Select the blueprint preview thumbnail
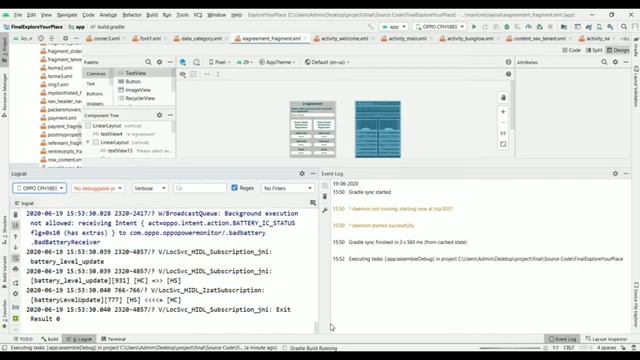 pyautogui.click(x=378, y=129)
